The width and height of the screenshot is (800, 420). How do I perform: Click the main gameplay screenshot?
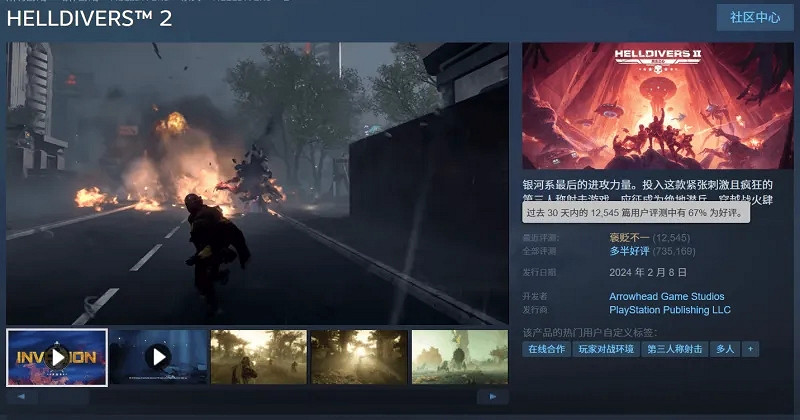tap(258, 184)
